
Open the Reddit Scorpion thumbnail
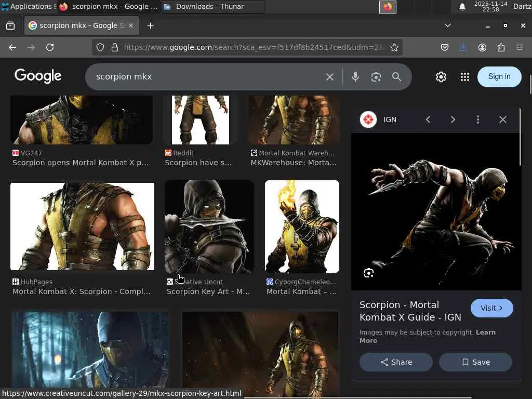201,120
